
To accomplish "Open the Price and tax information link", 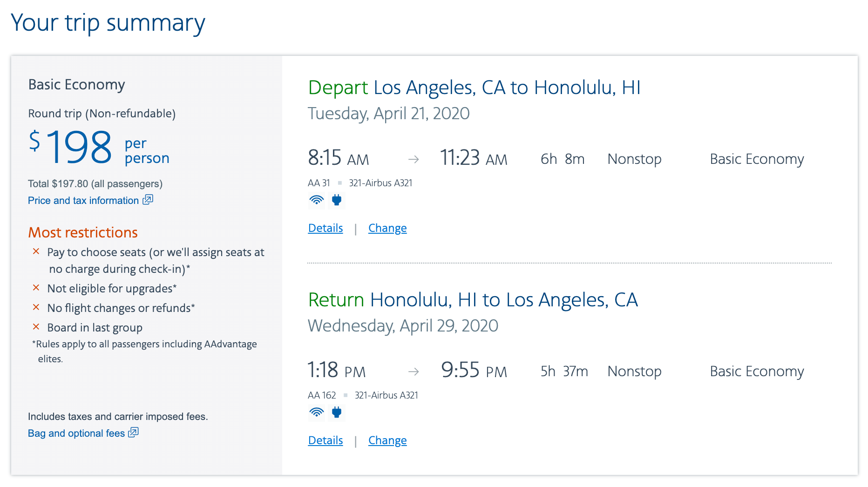I will pyautogui.click(x=83, y=201).
